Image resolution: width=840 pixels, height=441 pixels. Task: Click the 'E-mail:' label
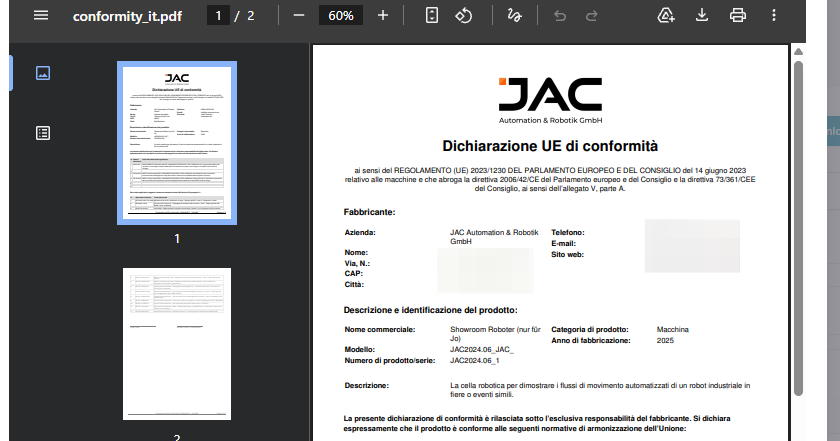click(564, 243)
